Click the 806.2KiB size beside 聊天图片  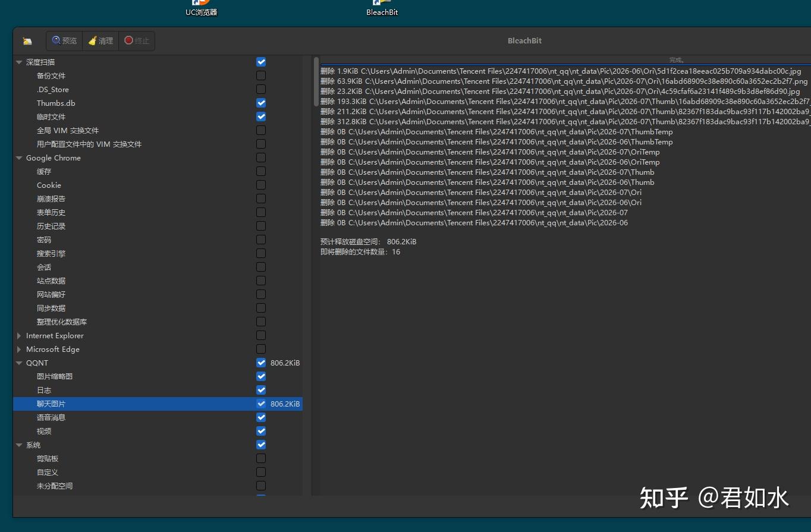pyautogui.click(x=285, y=404)
